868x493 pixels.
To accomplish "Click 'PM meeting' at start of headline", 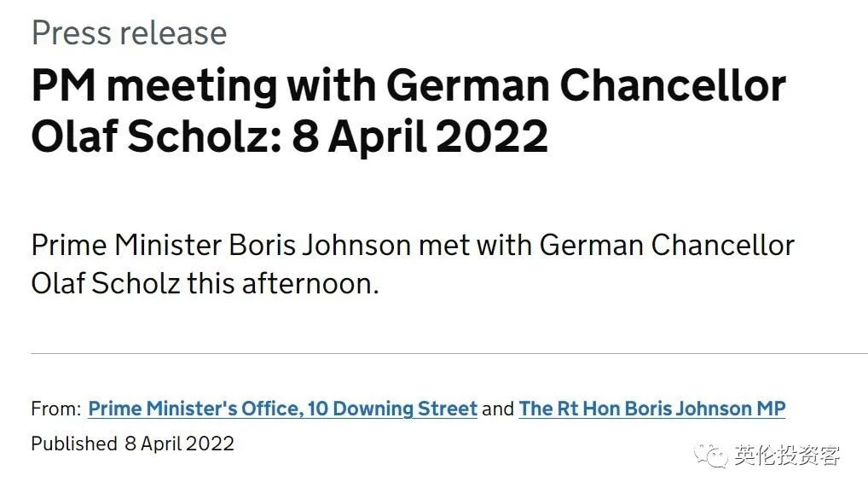I will pyautogui.click(x=154, y=86).
